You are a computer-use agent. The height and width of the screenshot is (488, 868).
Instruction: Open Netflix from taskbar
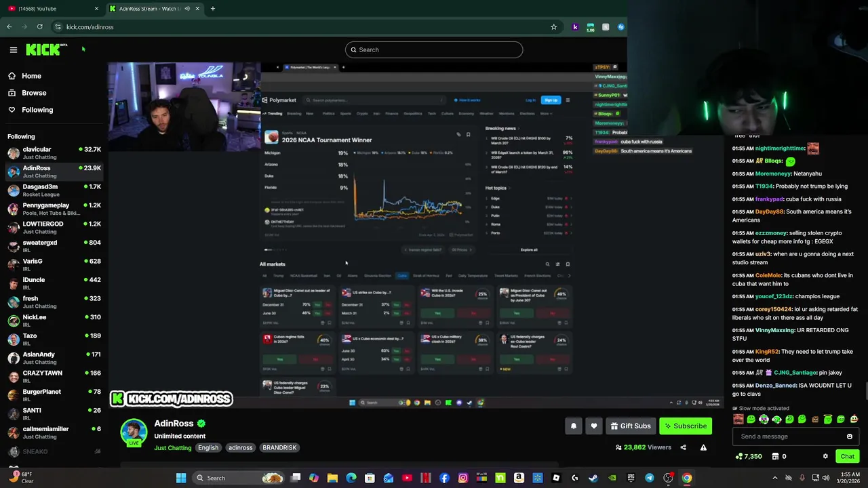426,478
